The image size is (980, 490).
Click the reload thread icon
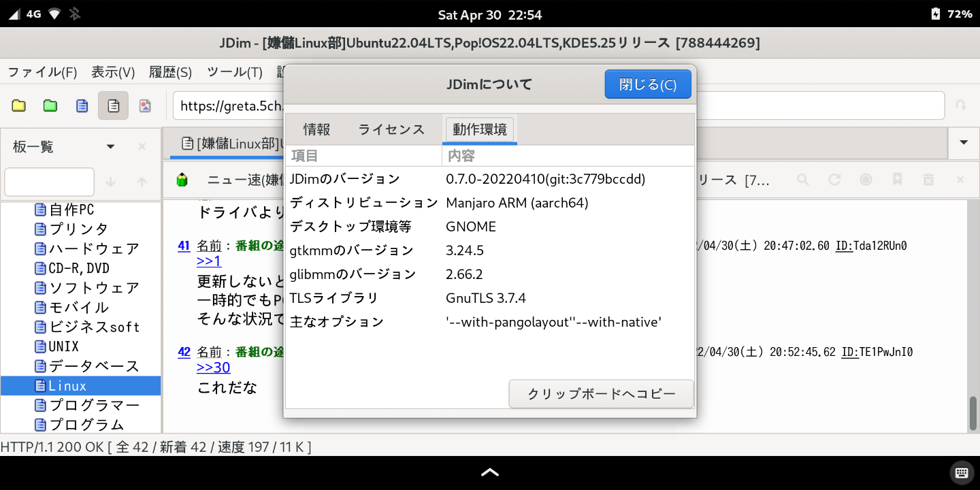834,180
